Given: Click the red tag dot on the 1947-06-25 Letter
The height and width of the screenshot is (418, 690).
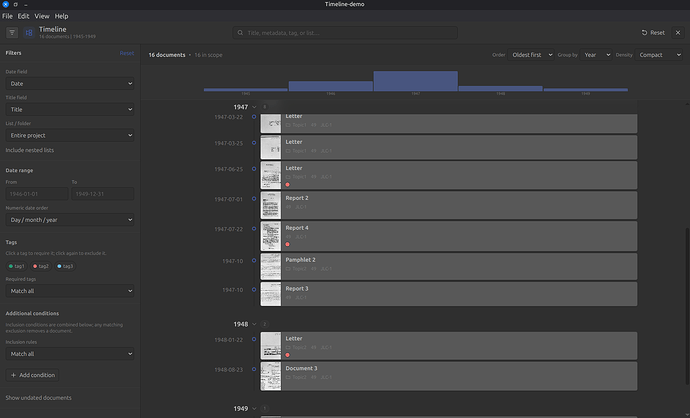Looking at the screenshot, I should click(x=287, y=184).
